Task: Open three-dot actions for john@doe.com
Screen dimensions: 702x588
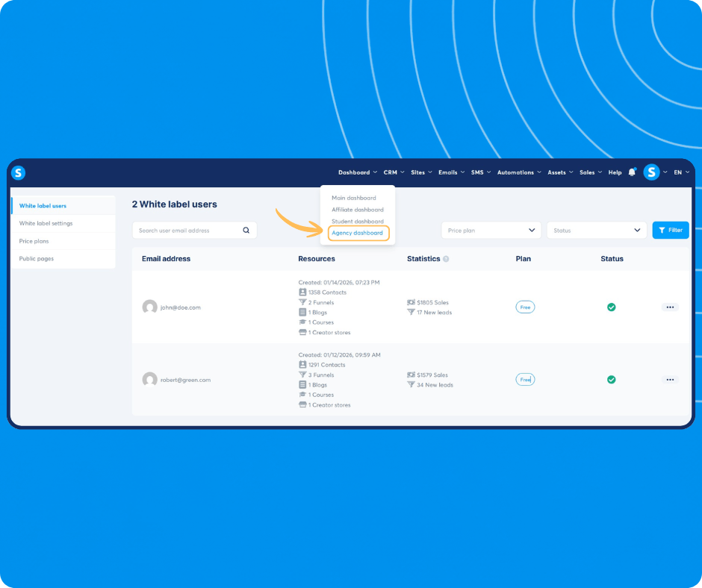Action: tap(670, 307)
